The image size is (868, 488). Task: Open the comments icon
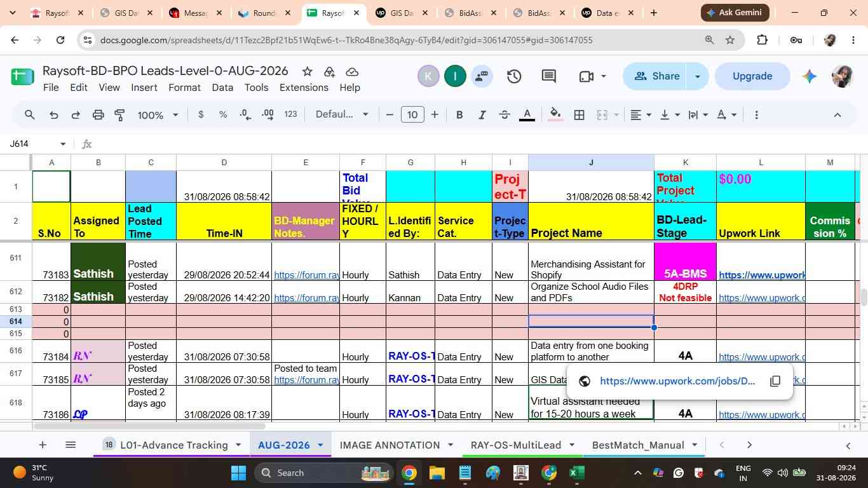pos(549,76)
